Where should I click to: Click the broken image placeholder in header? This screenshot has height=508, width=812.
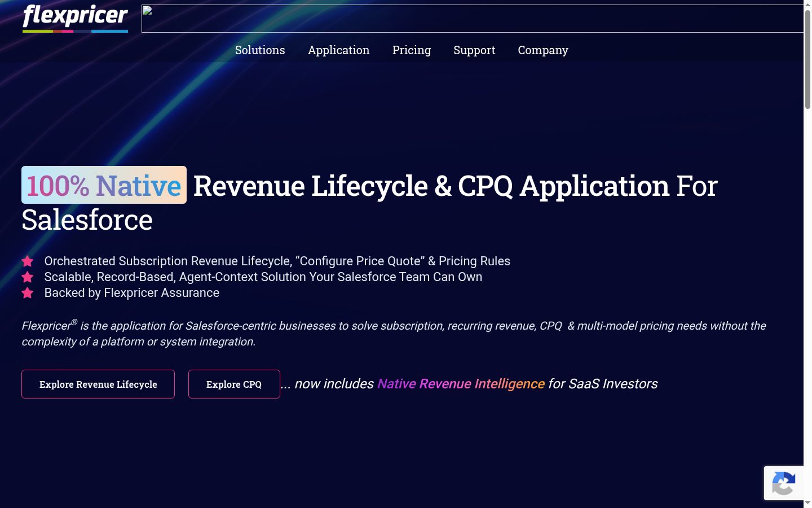pos(473,19)
